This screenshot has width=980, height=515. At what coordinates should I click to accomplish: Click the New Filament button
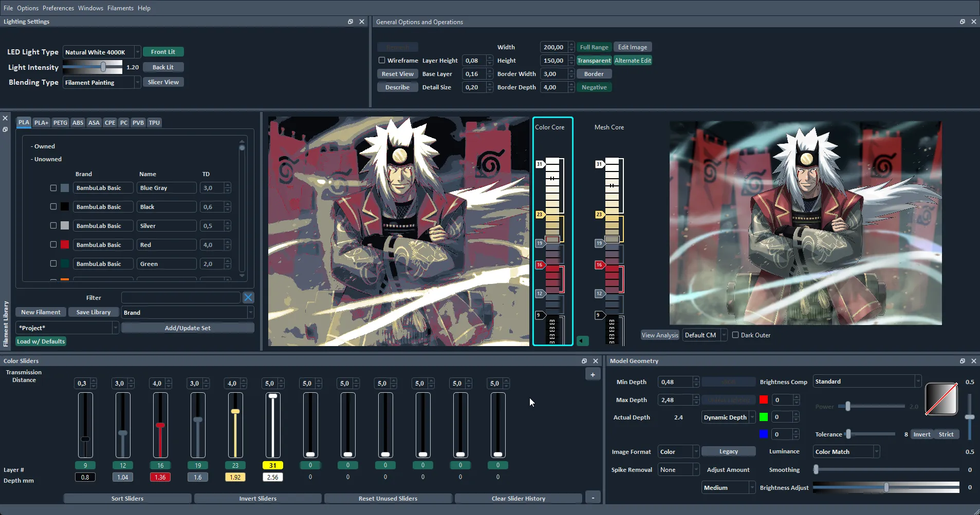click(x=41, y=312)
